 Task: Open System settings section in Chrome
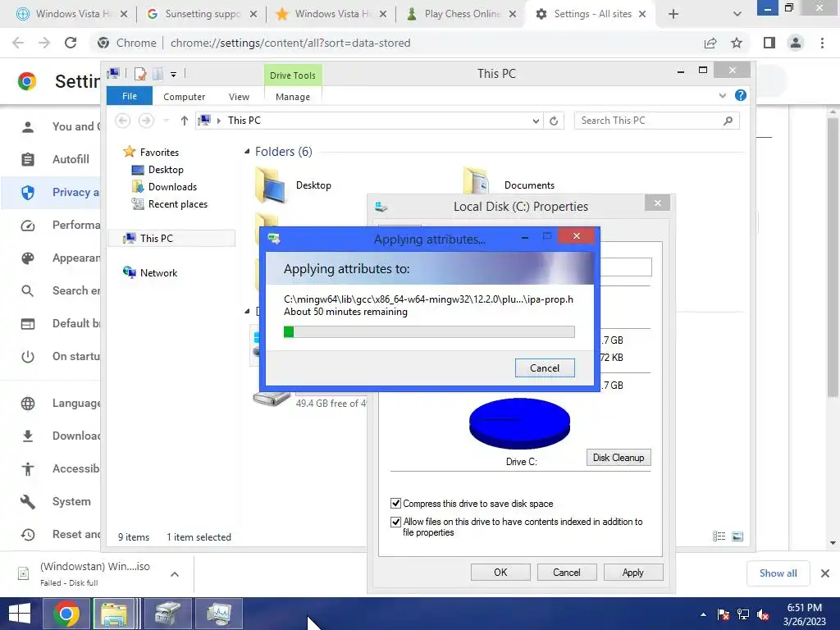coord(71,501)
